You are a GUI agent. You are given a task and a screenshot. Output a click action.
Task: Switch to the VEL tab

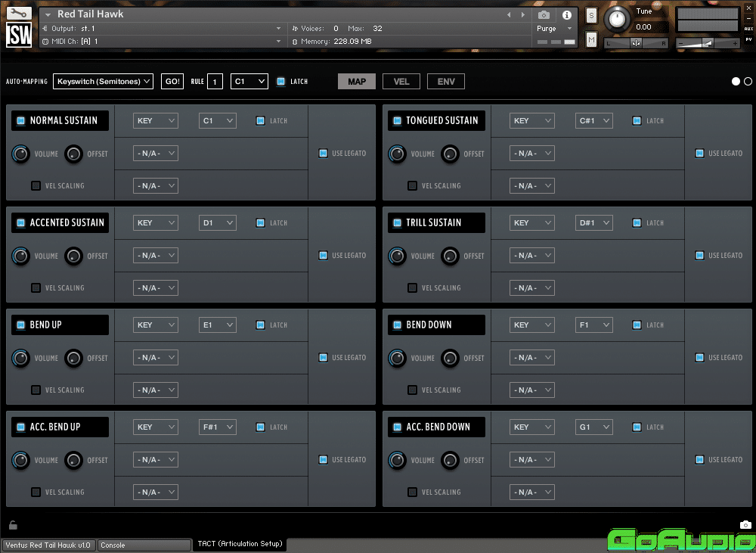pos(401,81)
